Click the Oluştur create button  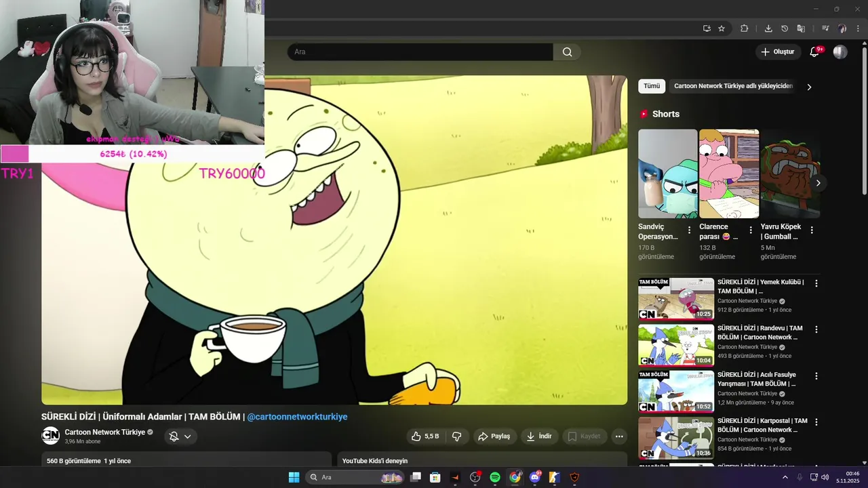click(777, 52)
